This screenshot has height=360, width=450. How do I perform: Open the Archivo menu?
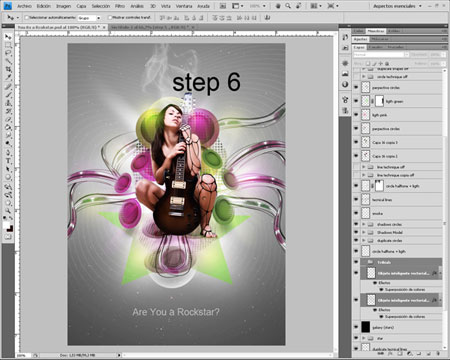pos(24,6)
